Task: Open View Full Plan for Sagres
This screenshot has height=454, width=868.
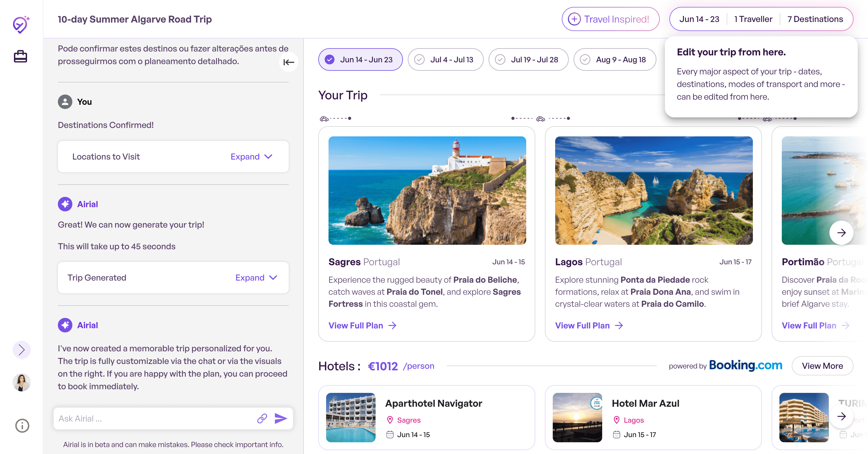Action: click(x=362, y=325)
